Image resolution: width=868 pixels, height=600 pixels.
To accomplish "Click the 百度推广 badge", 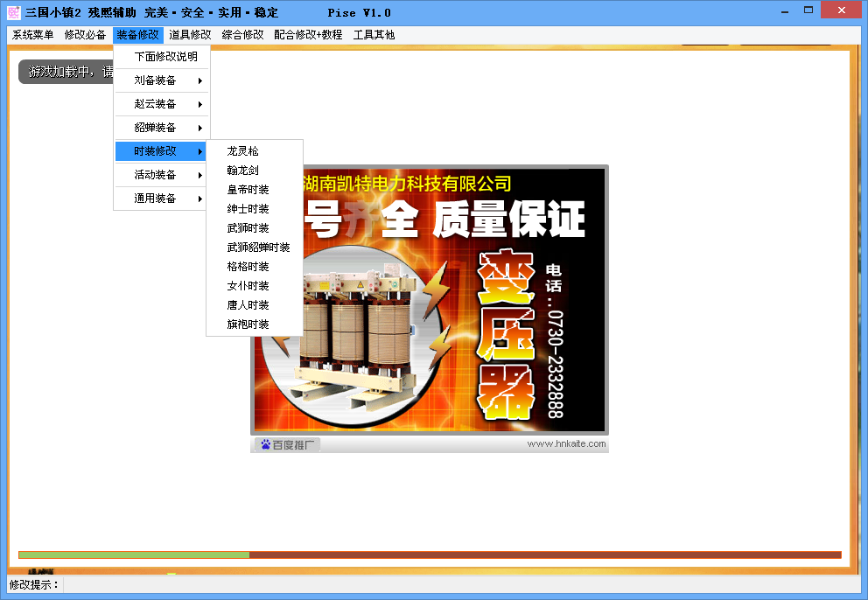I will click(x=288, y=444).
